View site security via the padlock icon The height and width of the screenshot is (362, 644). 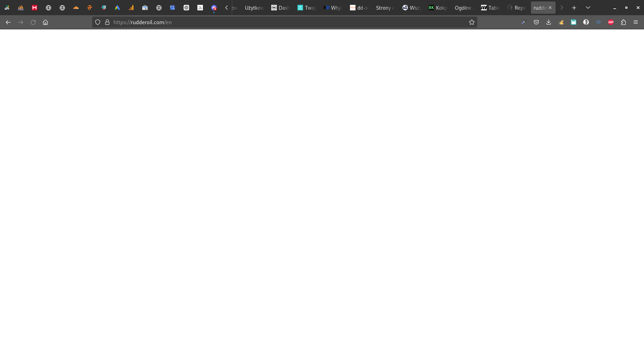click(107, 22)
